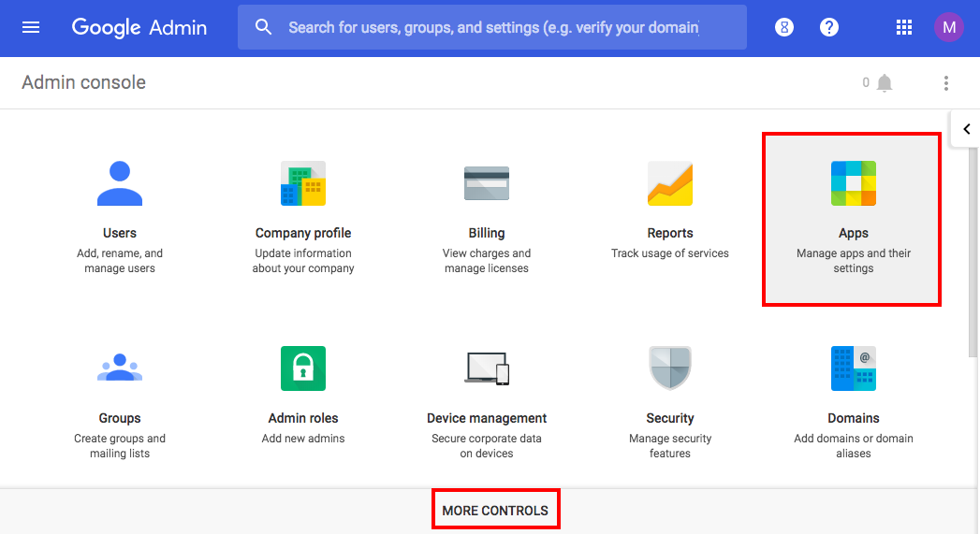Click the Admin console heading
Image resolution: width=980 pixels, height=534 pixels.
pos(83,82)
